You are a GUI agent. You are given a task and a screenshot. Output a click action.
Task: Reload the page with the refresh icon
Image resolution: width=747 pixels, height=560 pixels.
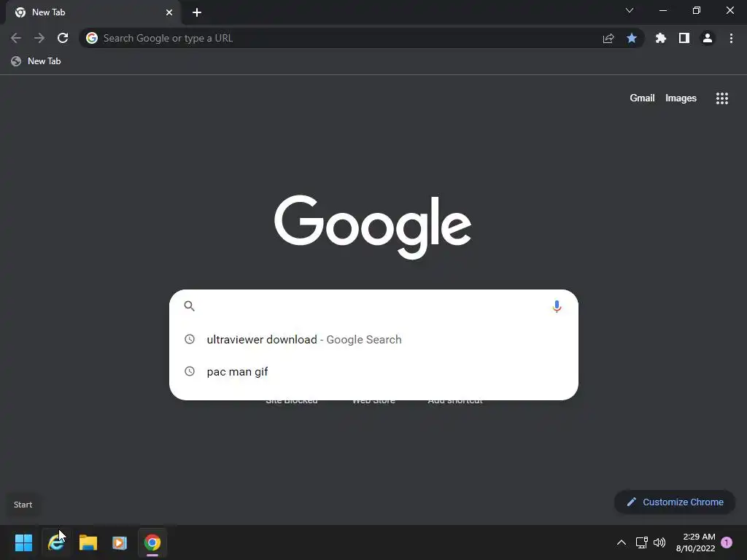coord(63,38)
